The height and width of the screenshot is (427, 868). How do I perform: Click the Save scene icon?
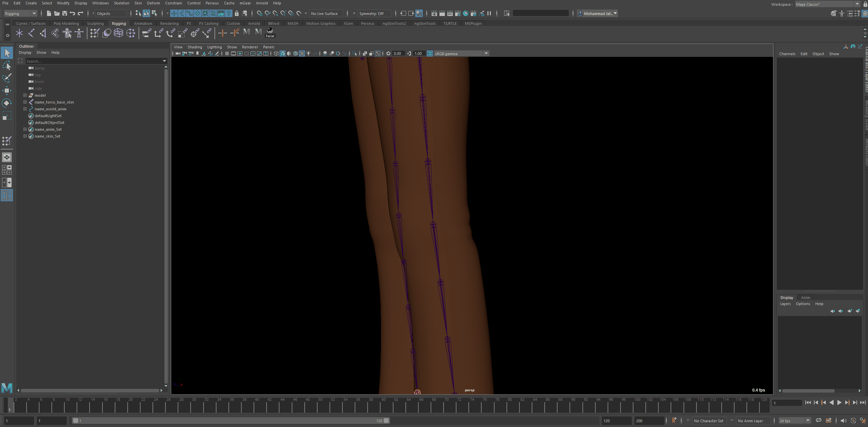(x=64, y=13)
